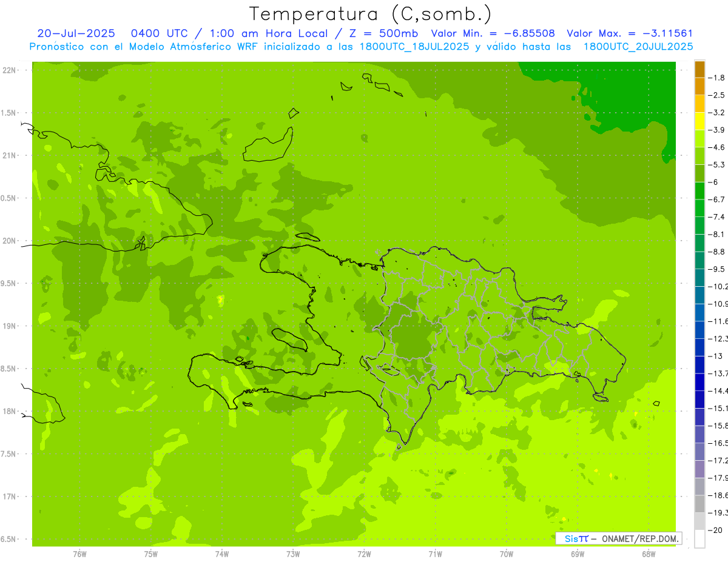Click the -3.9 colorbar label

point(718,130)
